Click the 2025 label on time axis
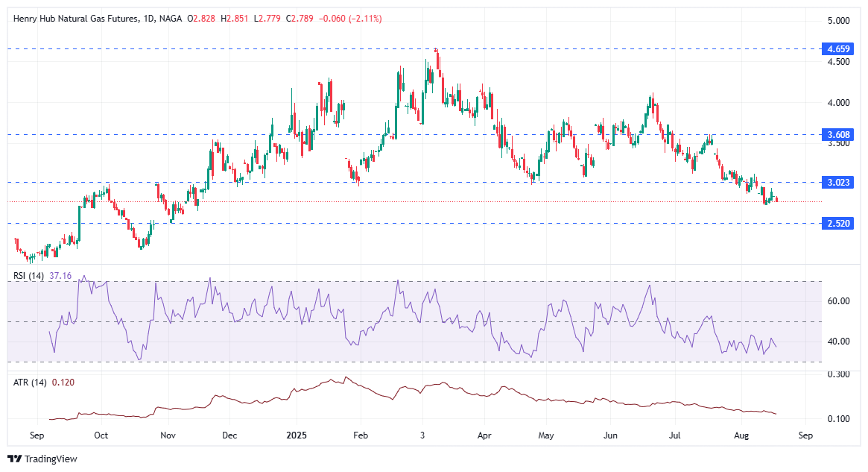The width and height of the screenshot is (868, 472). (x=296, y=435)
